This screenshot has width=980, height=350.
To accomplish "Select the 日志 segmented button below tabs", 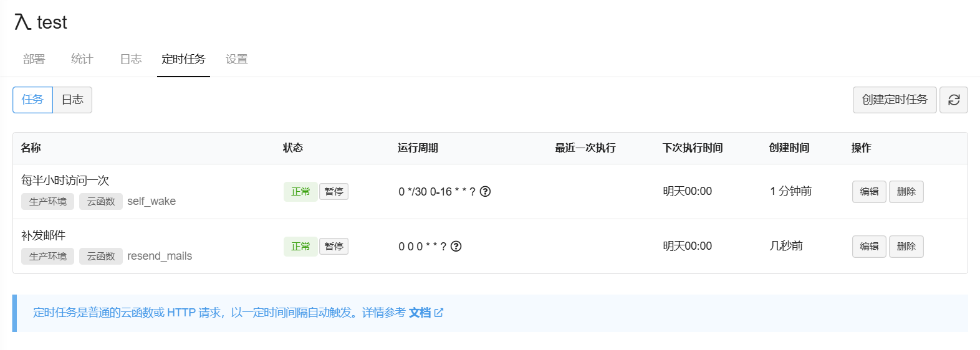I will tap(72, 100).
